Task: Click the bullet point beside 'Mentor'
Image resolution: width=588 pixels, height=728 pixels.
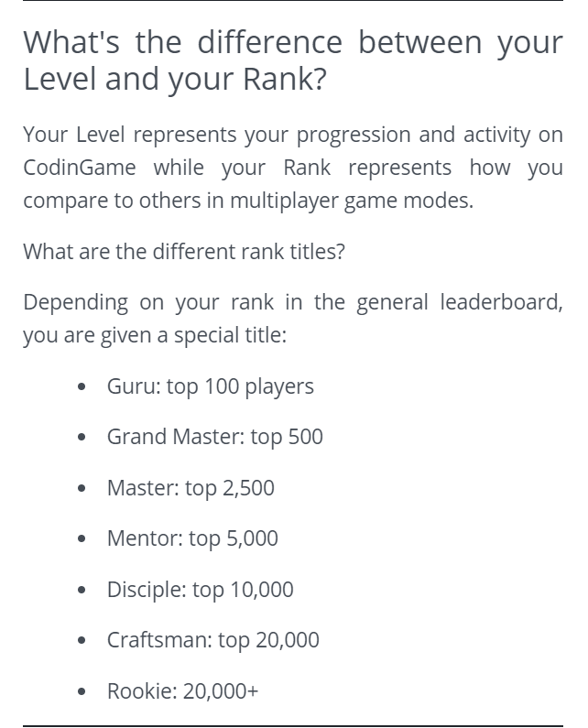Action: point(82,539)
